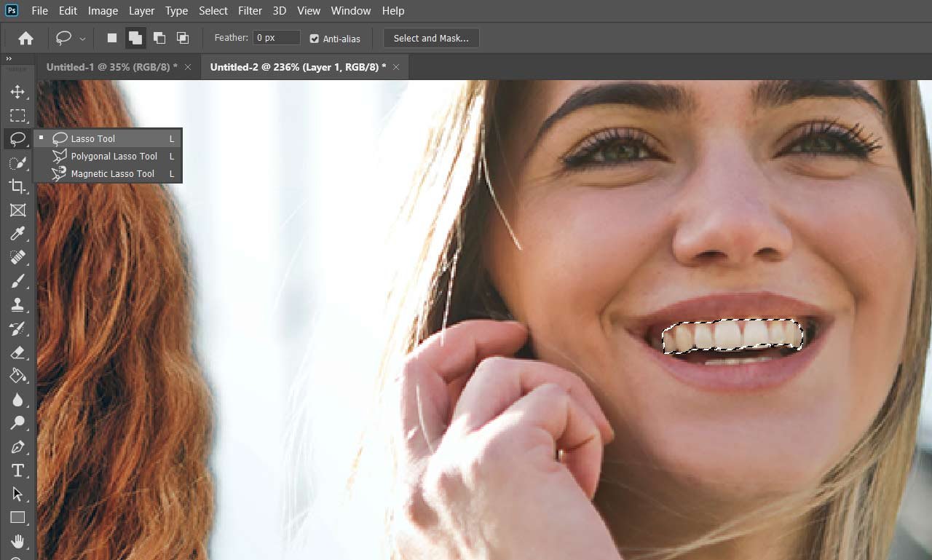This screenshot has height=560, width=932.
Task: Choose Add to Selection mode icon
Action: [135, 38]
